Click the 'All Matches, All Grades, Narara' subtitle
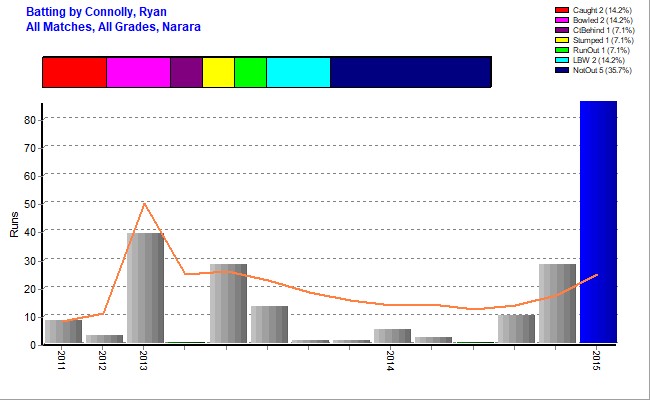 (113, 27)
